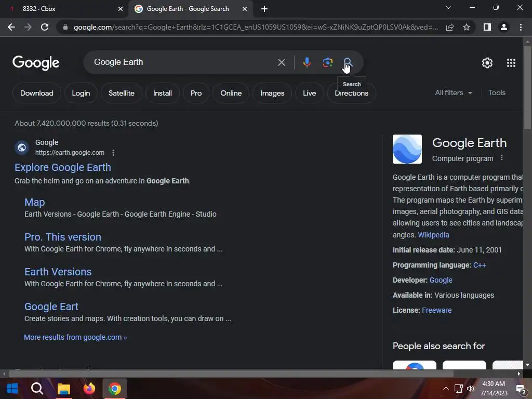The height and width of the screenshot is (399, 532).
Task: Start voice search with microphone icon
Action: click(307, 62)
